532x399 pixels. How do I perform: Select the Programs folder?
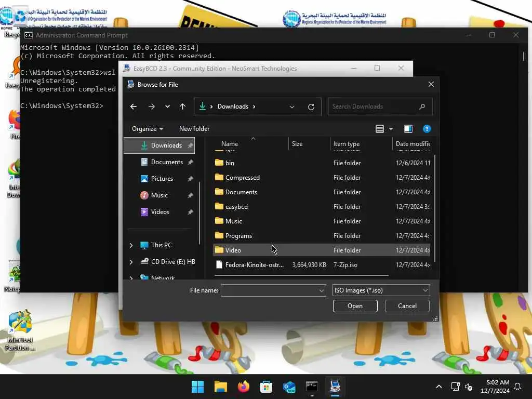point(322,236)
